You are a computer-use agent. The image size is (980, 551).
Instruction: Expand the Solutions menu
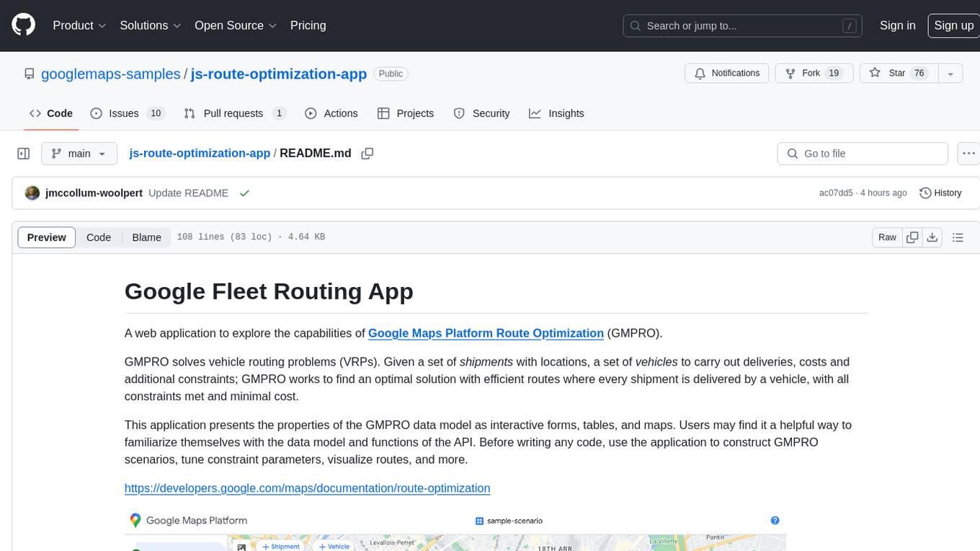[x=150, y=25]
